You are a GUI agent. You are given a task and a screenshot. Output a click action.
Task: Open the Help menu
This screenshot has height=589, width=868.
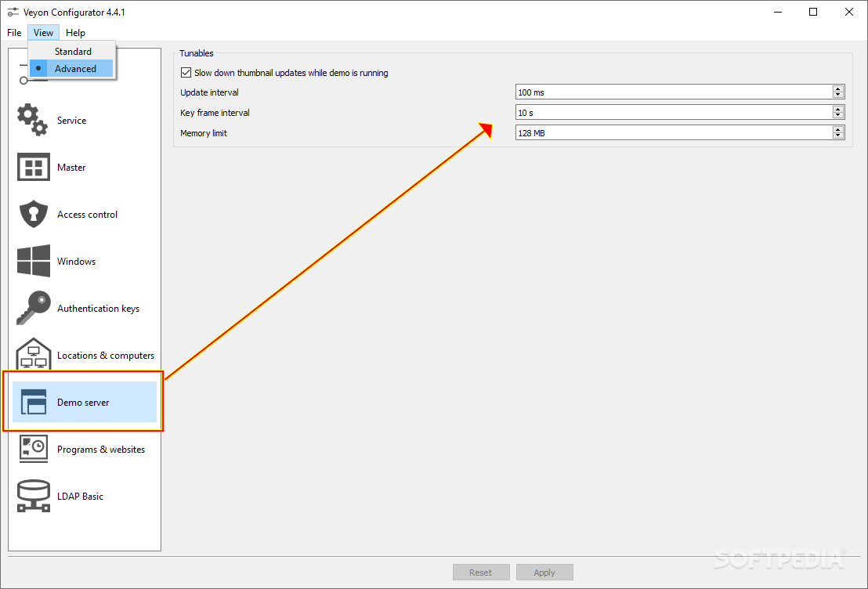point(75,33)
